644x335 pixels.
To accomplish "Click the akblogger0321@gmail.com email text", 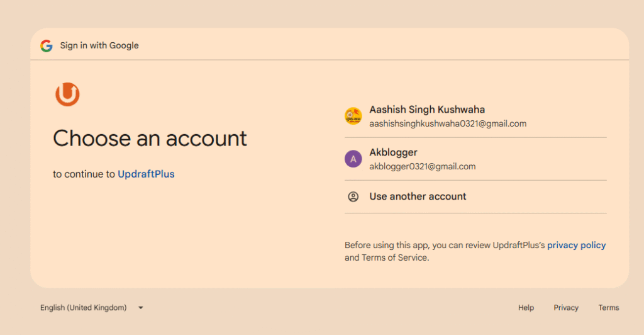I will click(422, 166).
